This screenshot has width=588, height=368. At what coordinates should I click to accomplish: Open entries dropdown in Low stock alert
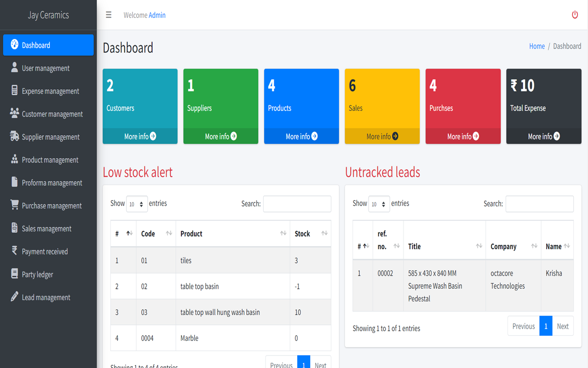[137, 204]
